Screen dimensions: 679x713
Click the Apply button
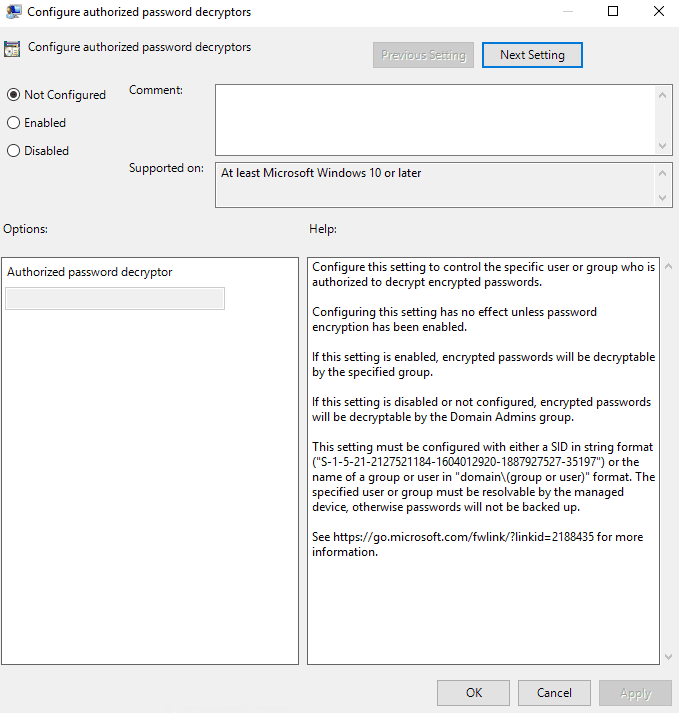click(x=635, y=692)
